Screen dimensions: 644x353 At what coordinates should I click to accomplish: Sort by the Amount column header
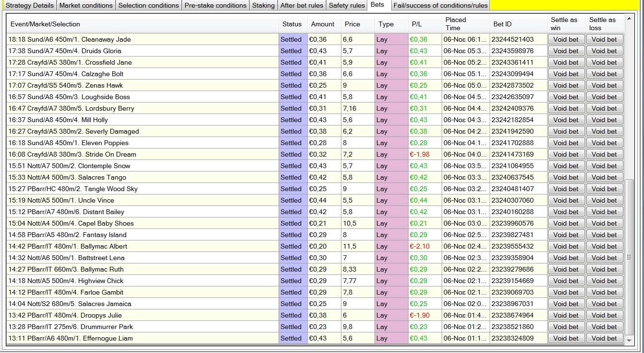[x=324, y=24]
